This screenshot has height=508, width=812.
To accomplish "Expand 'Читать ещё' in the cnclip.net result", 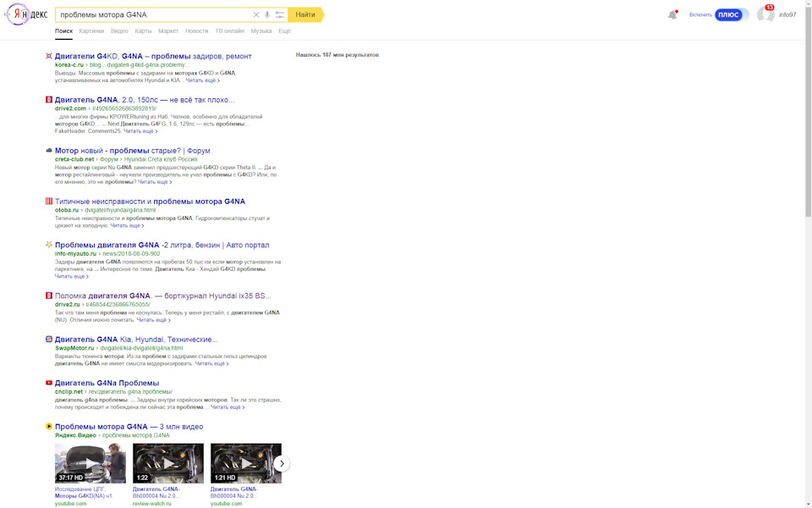I will [x=228, y=407].
